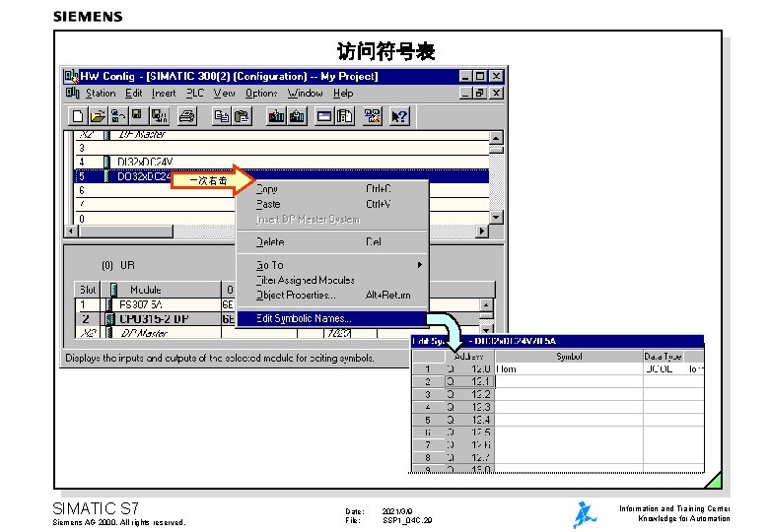Click the Configure Network toolbar icon
Screen dimensions: 769x532
(372, 116)
